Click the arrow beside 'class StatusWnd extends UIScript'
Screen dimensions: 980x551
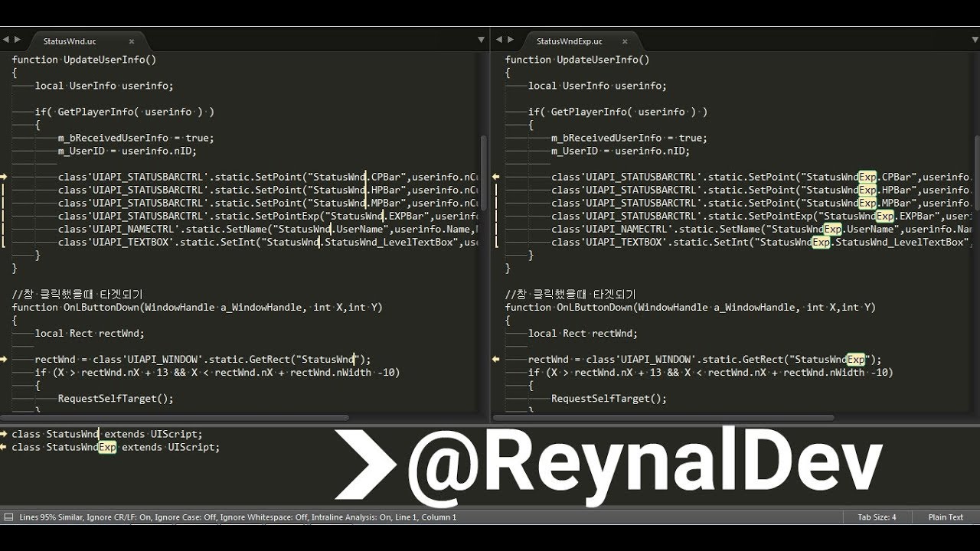coord(4,434)
